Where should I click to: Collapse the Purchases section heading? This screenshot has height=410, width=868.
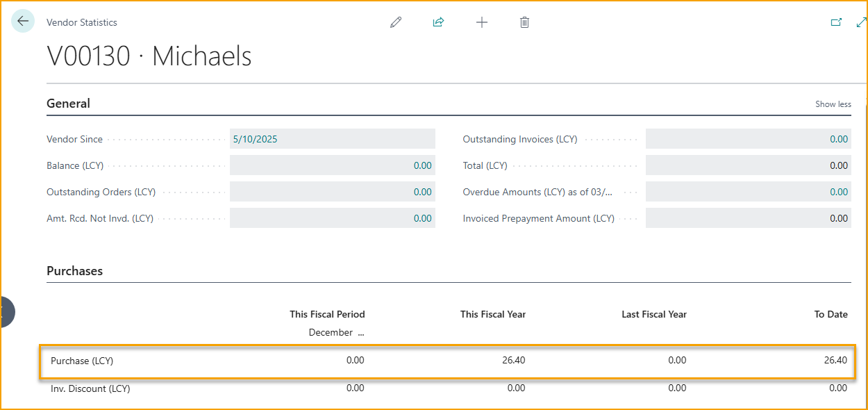74,271
